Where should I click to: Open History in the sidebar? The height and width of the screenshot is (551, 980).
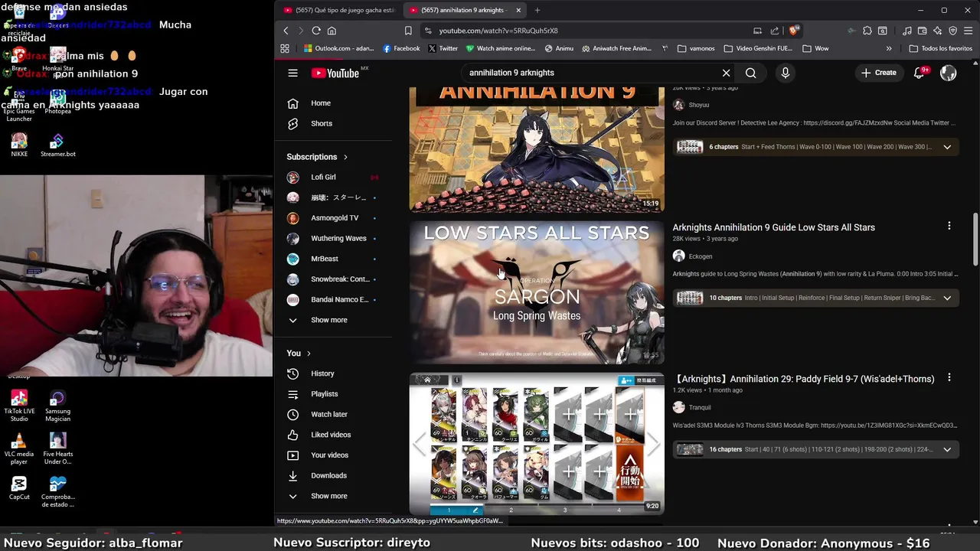pos(322,373)
